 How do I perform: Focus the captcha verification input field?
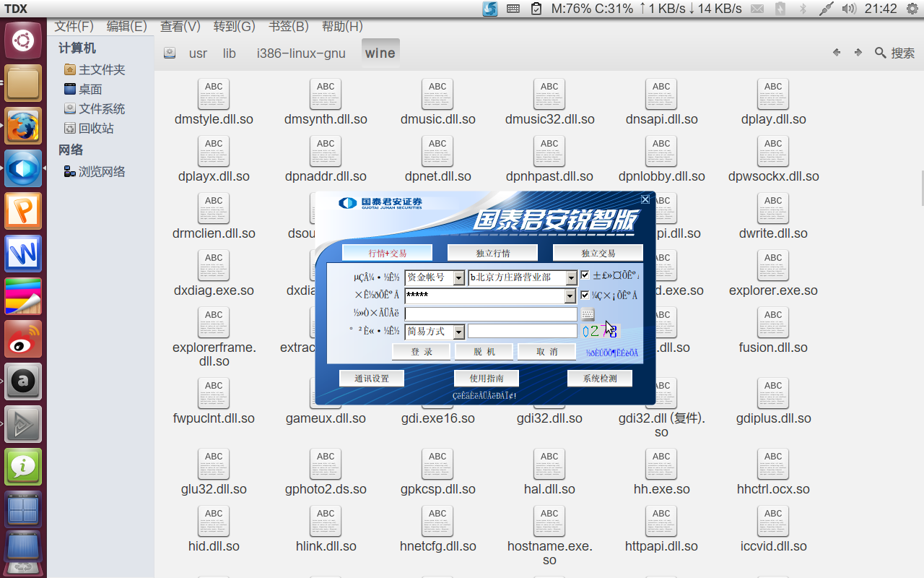click(x=523, y=332)
